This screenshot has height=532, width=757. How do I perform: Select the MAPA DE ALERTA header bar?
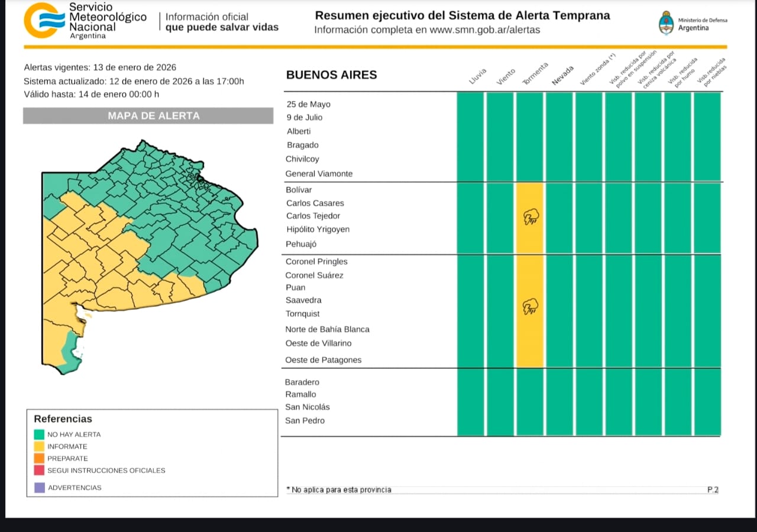pos(148,116)
